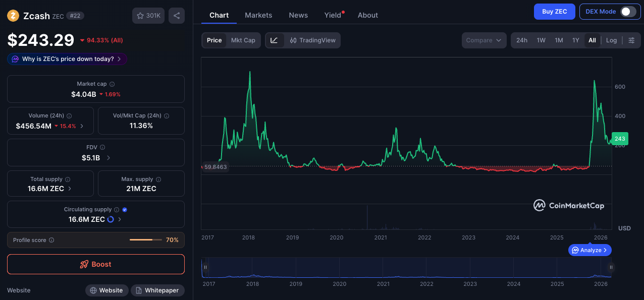The height and width of the screenshot is (300, 644).
Task: Click the AI icon in price-down prompt
Action: click(15, 59)
